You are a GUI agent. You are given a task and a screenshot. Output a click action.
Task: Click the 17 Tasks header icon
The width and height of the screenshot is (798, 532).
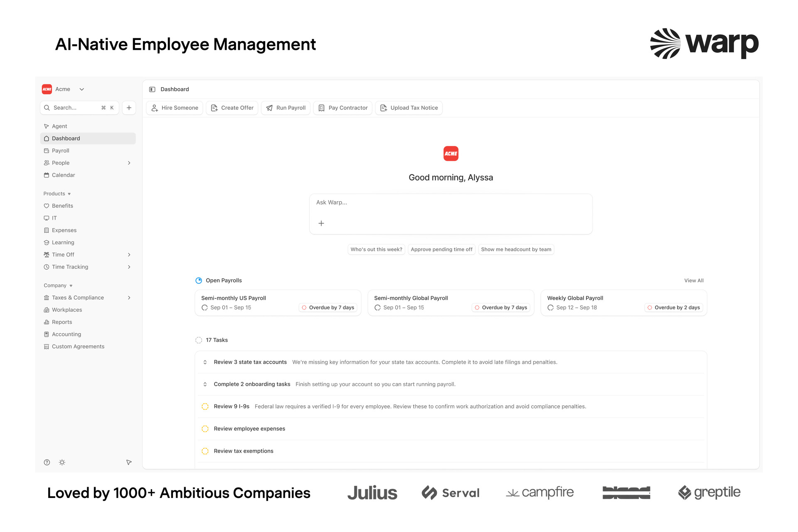pos(199,340)
